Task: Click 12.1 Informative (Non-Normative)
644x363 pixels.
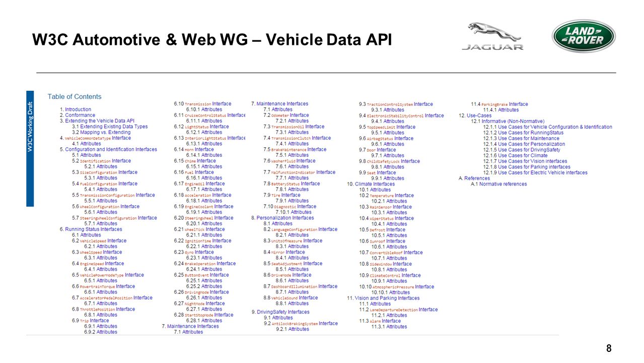Action: [508, 121]
